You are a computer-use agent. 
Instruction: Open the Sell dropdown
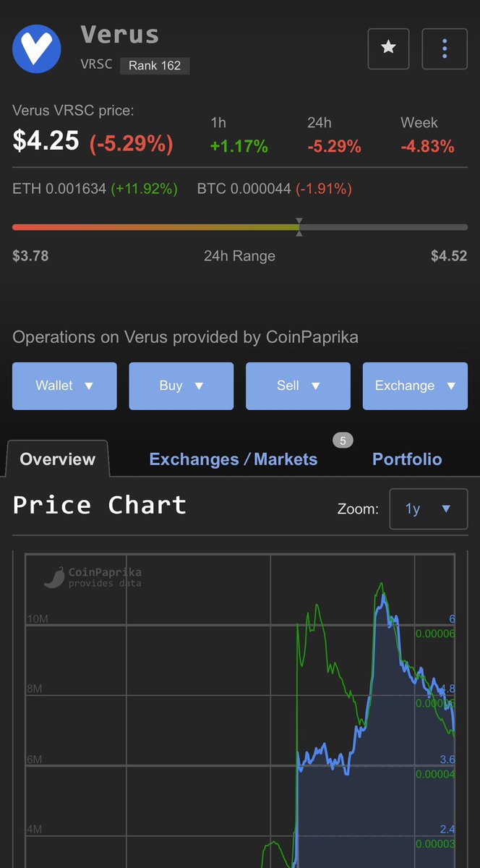tap(298, 386)
